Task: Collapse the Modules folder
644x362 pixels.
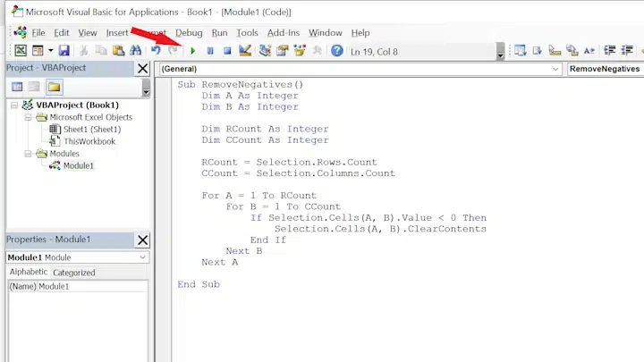Action: click(x=28, y=154)
